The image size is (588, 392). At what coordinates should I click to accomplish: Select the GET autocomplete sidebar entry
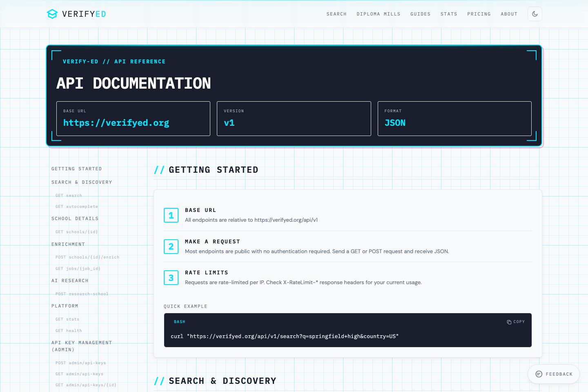(x=76, y=207)
